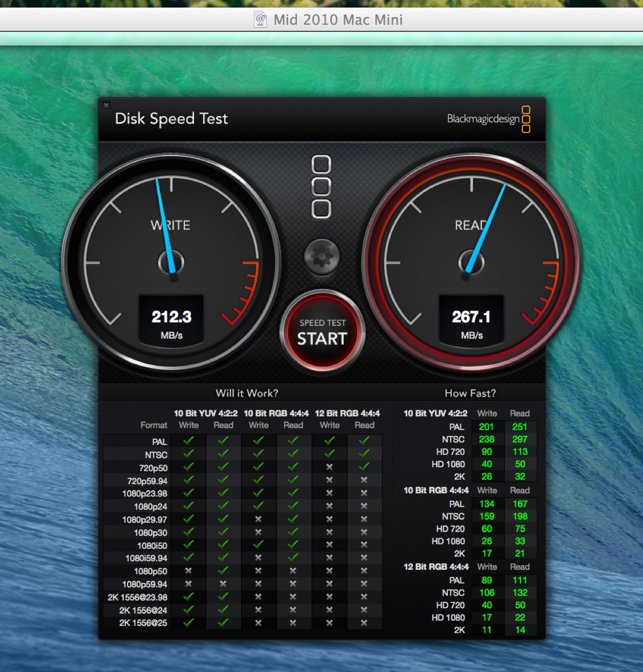Image resolution: width=643 pixels, height=672 pixels.
Task: Click 1080p50 write cross under 10 Bit YUV
Action: 188,570
